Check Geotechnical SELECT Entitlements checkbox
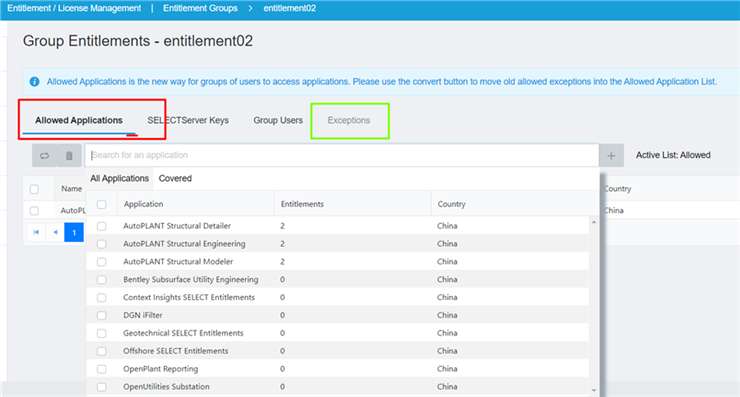The width and height of the screenshot is (740, 397). pos(101,333)
